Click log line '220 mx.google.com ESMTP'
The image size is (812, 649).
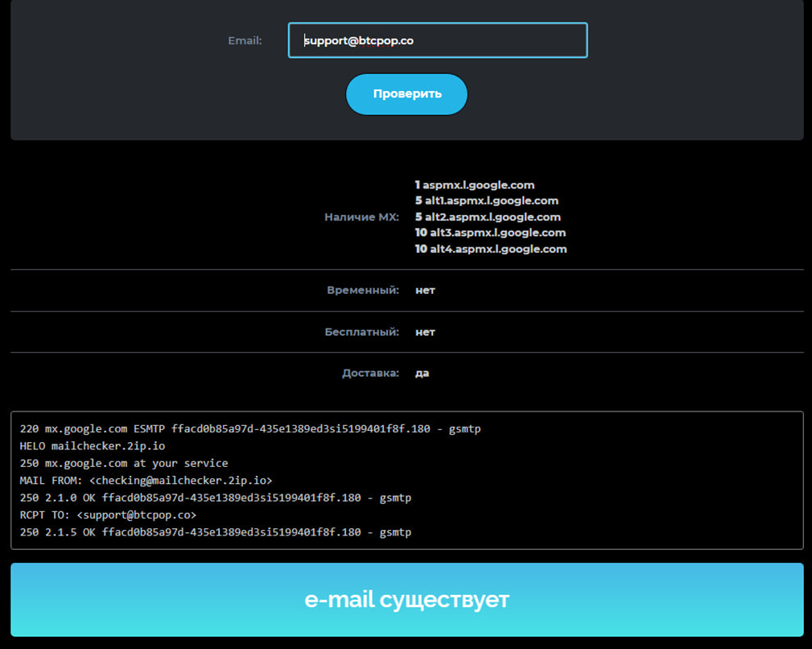click(250, 429)
